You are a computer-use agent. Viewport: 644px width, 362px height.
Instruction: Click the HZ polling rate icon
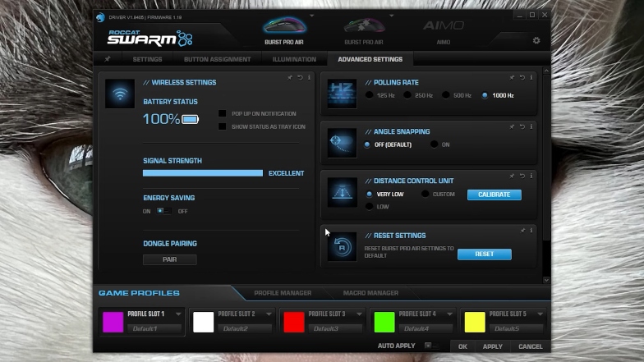tap(342, 94)
